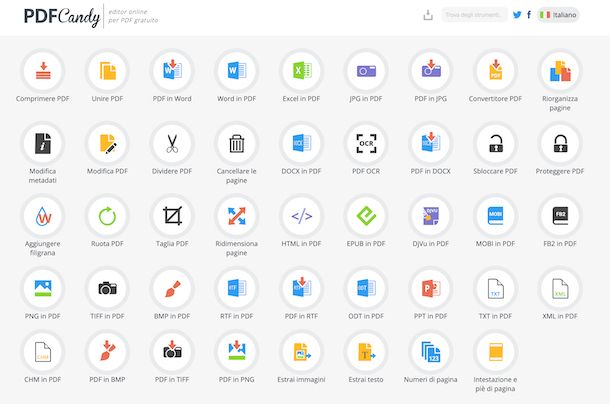Image resolution: width=610 pixels, height=404 pixels.
Task: Open the PDF in BMP brush icon
Action: coord(107,352)
